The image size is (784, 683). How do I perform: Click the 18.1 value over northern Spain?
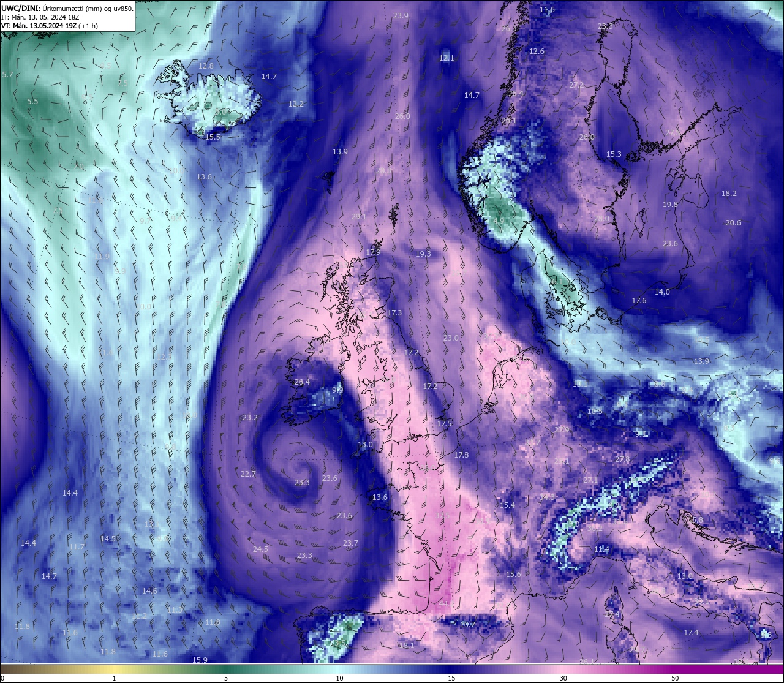(x=406, y=646)
